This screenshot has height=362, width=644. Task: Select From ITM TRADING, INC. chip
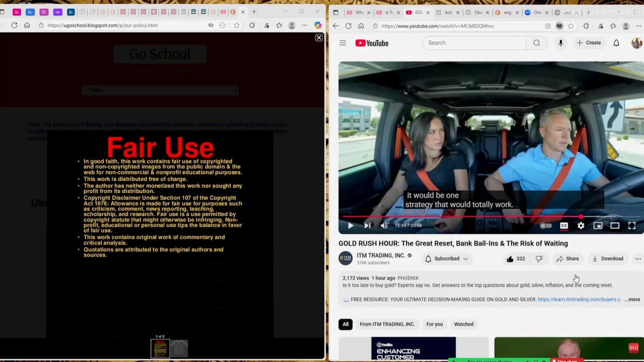[x=387, y=324]
